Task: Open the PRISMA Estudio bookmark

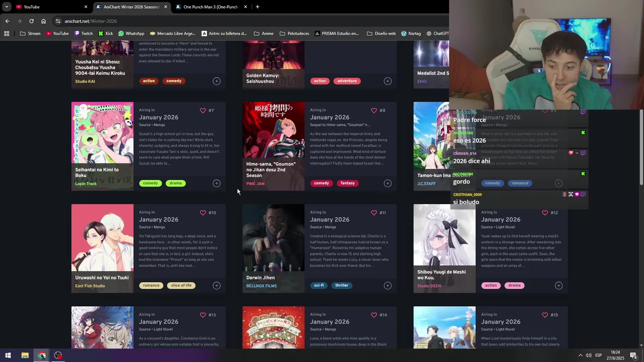Action: point(337,34)
